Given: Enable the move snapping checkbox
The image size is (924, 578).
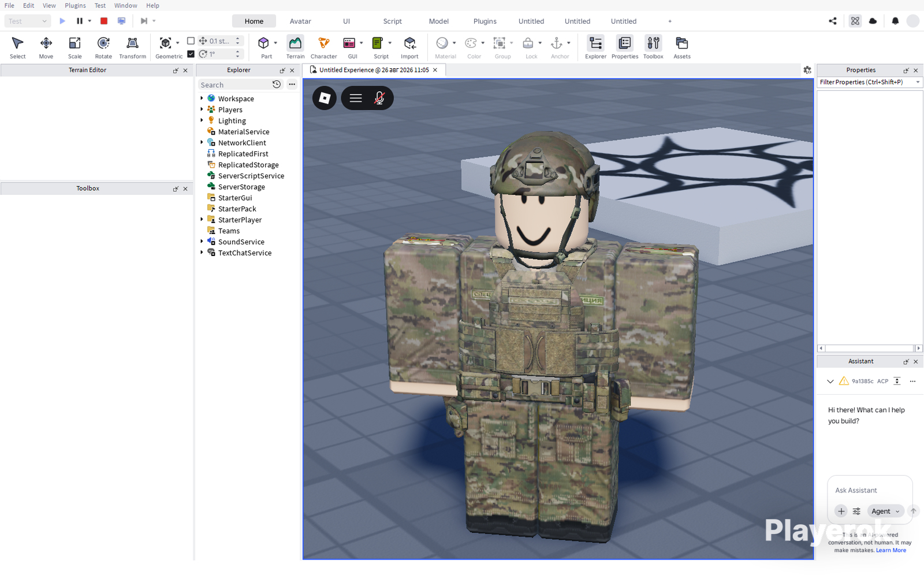Looking at the screenshot, I should 191,41.
